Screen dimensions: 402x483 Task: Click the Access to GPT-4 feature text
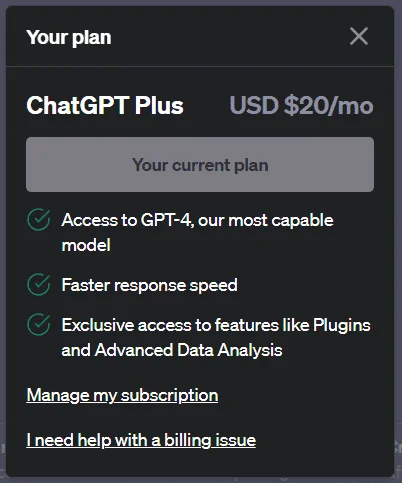pos(197,232)
